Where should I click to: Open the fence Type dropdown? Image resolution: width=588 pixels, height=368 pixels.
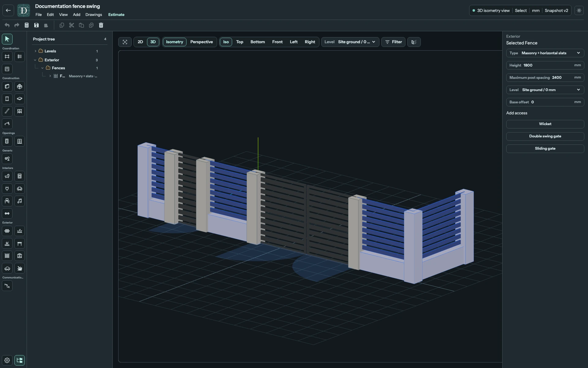pos(545,53)
